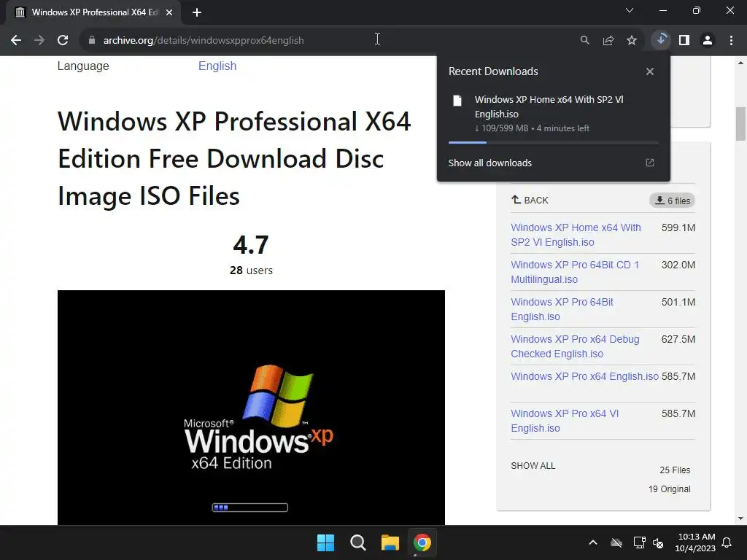
Task: Go back to the previous page
Action: (16, 41)
